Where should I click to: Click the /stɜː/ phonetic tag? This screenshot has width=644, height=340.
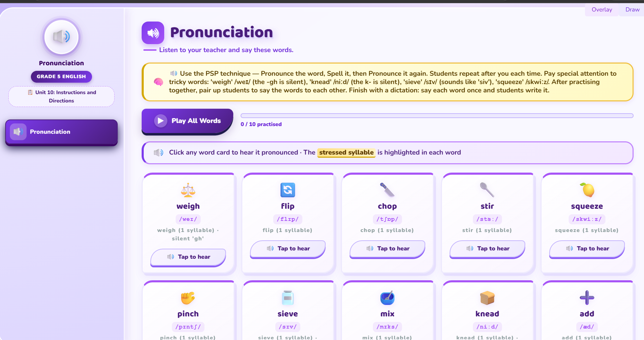[x=487, y=219]
